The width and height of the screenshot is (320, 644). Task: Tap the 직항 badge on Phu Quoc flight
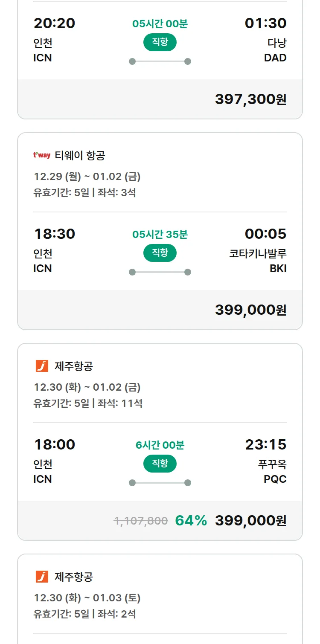click(x=160, y=464)
